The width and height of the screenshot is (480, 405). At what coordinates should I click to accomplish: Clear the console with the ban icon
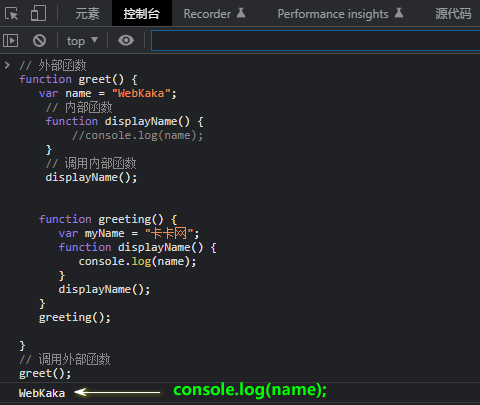coord(39,40)
